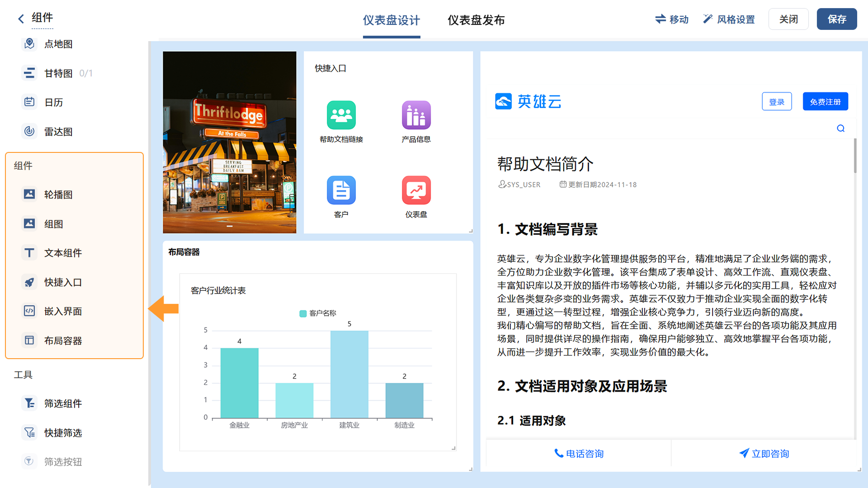Select the 日历 calendar icon

coord(29,102)
